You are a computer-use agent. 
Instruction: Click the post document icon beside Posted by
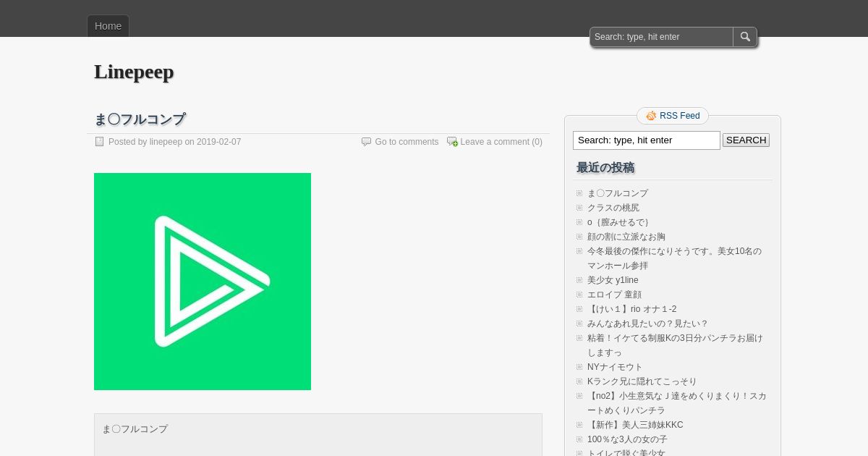pos(100,142)
